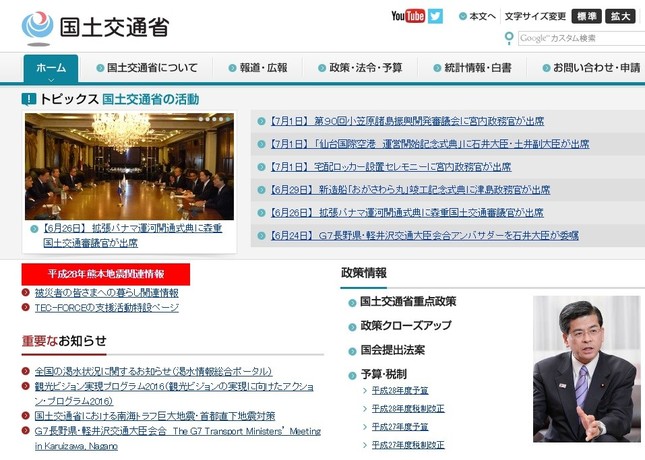Select the first carousel dot on slideshow

(x=201, y=119)
